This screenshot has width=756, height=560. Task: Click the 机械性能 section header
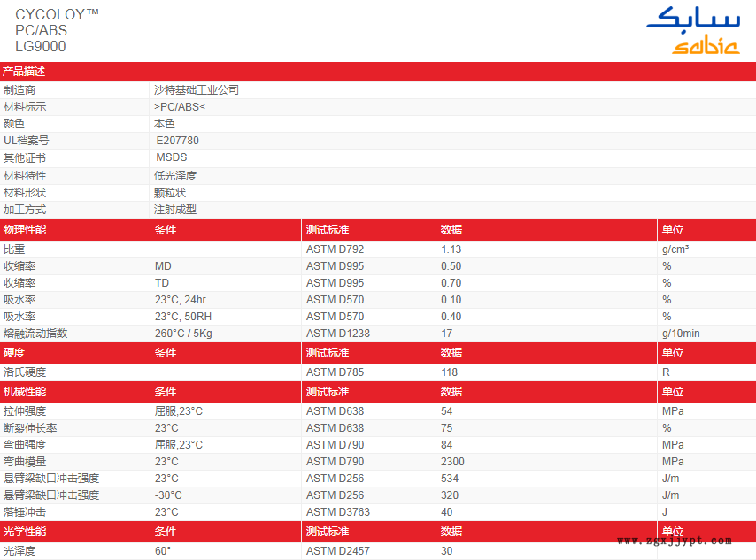[25, 392]
